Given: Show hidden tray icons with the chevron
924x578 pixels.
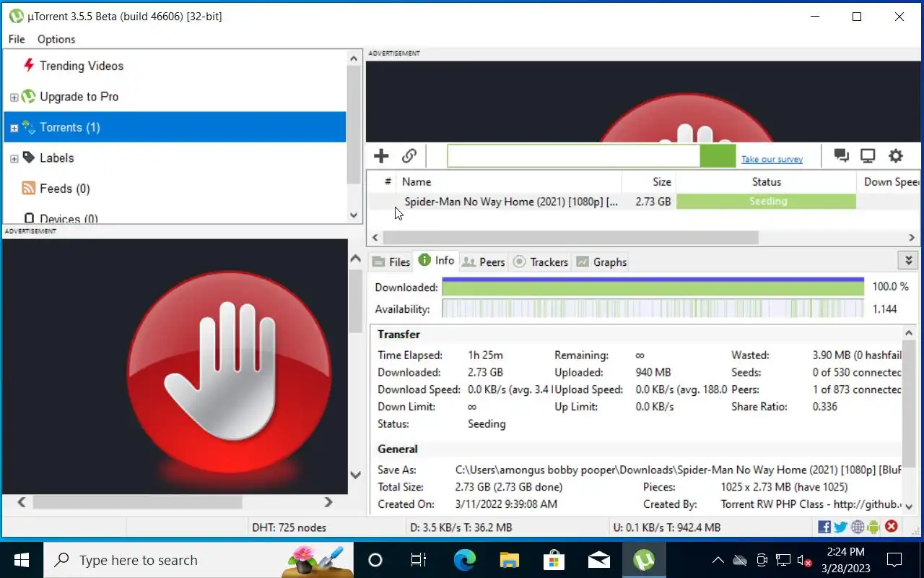Looking at the screenshot, I should 718,560.
